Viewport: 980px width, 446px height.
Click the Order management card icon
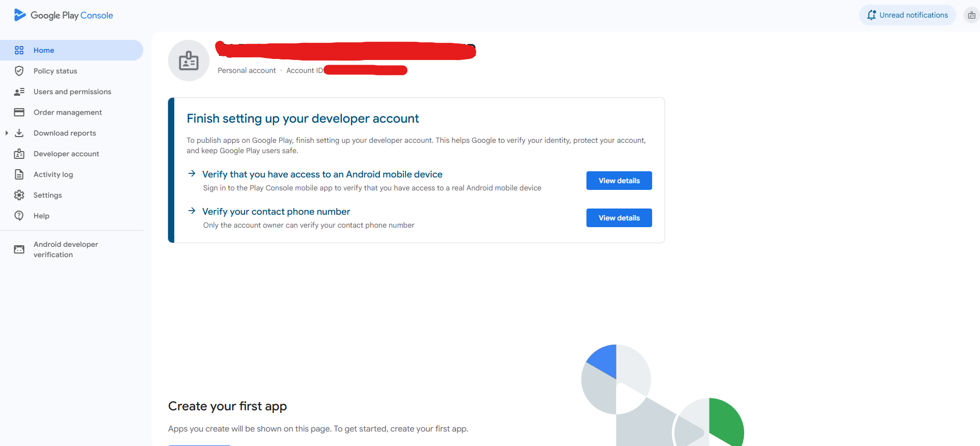[19, 112]
